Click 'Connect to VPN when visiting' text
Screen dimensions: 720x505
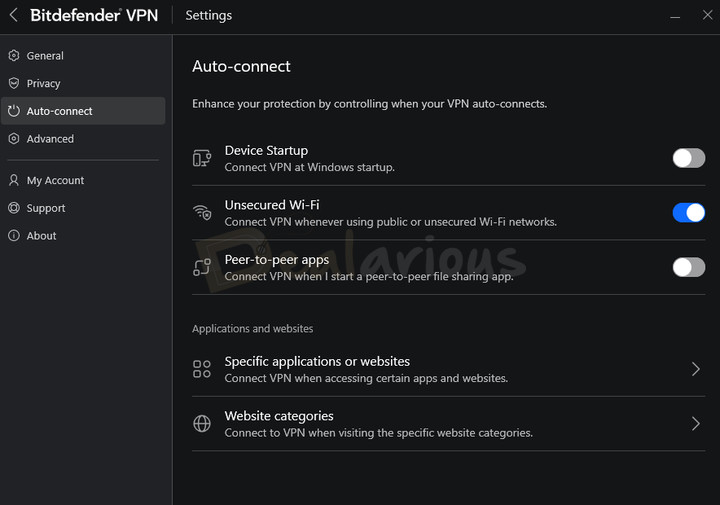pyautogui.click(x=378, y=433)
